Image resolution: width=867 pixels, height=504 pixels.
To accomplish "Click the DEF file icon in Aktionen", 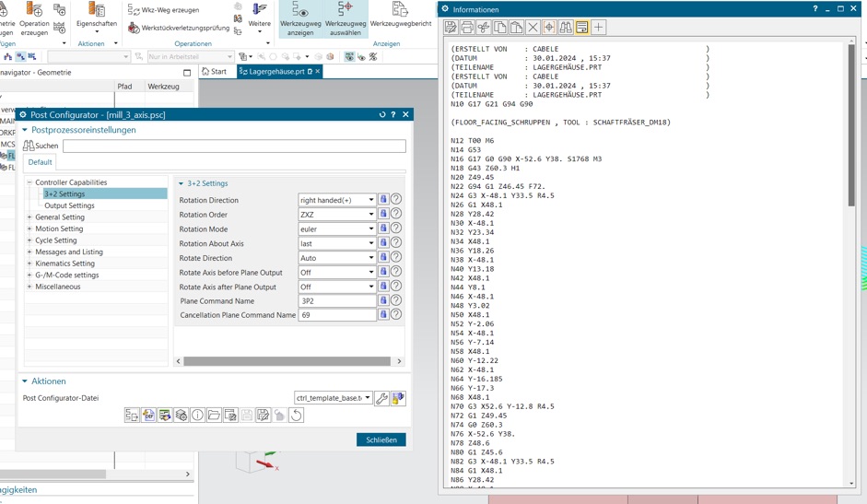I will pos(148,415).
